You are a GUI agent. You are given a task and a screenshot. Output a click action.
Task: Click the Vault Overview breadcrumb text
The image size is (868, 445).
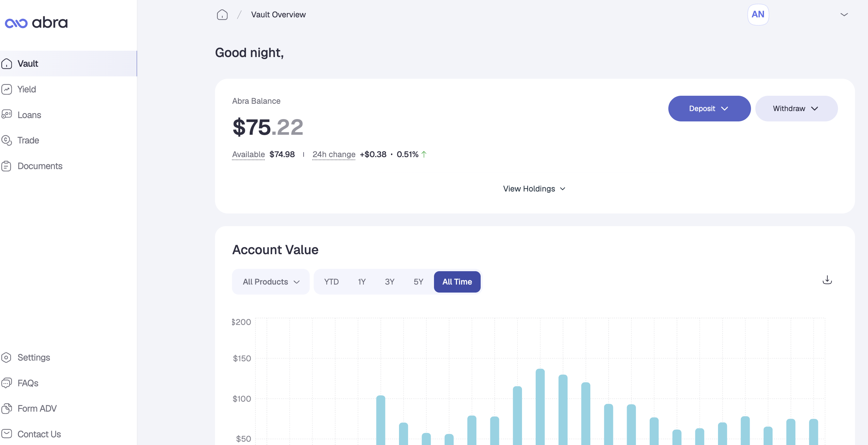tap(278, 14)
